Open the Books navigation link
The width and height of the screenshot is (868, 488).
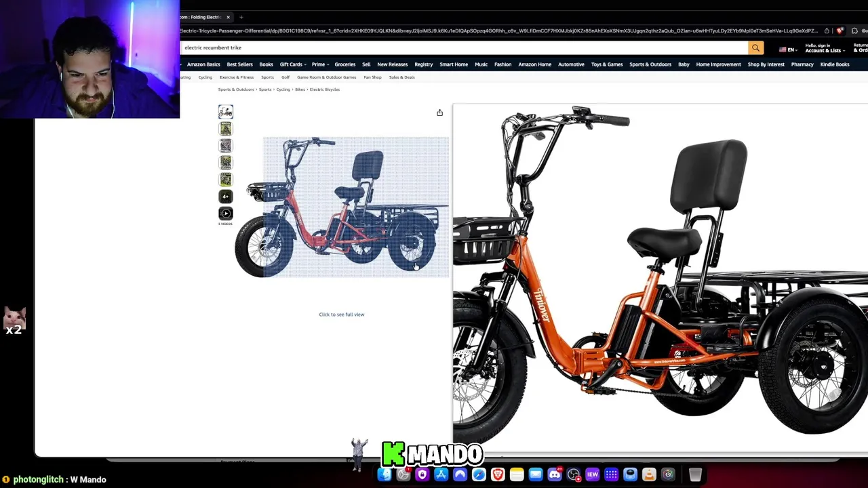coord(266,64)
